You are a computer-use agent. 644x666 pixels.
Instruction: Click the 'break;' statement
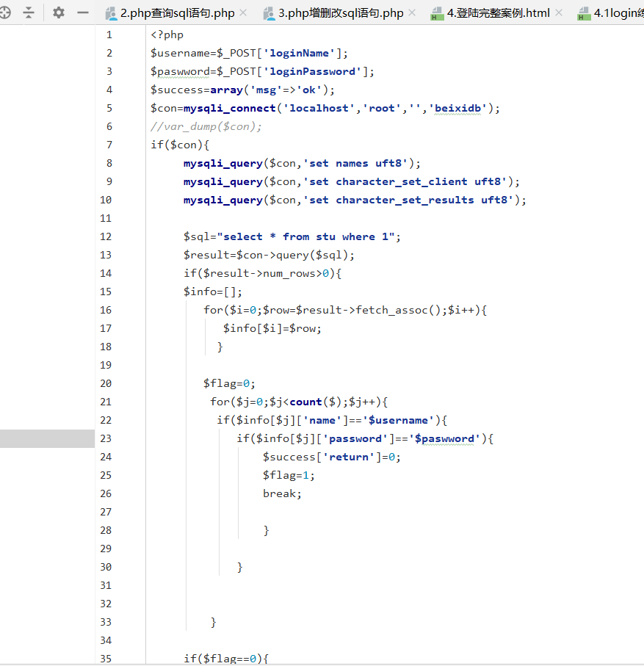[x=282, y=493]
